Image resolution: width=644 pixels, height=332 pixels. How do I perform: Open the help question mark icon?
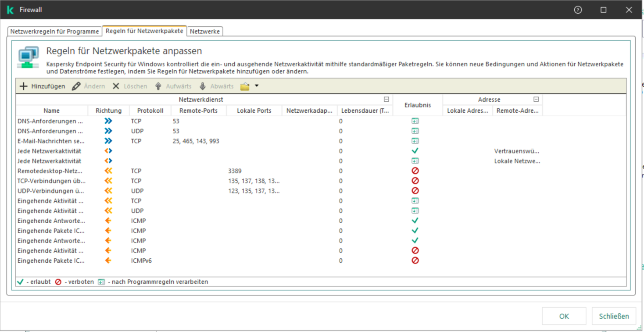(578, 10)
